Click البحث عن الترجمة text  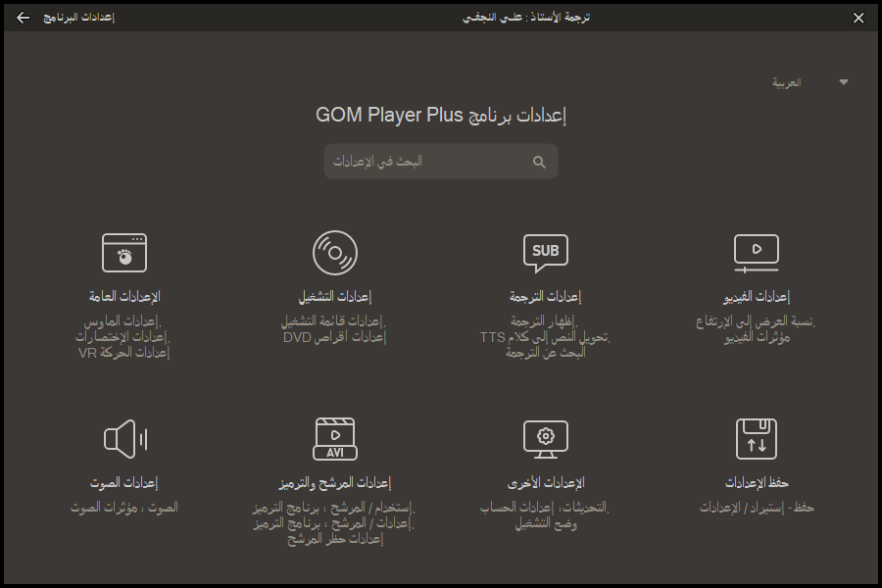(x=546, y=353)
